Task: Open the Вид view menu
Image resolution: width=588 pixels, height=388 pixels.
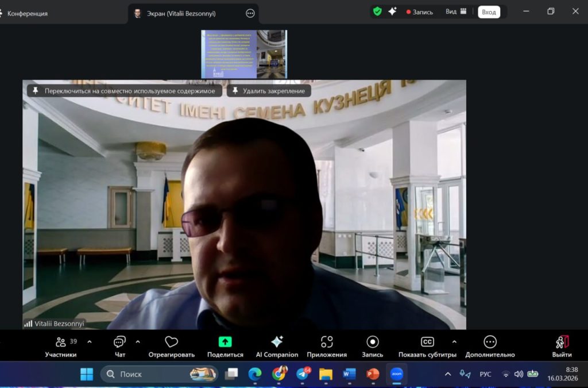Action: (x=456, y=11)
